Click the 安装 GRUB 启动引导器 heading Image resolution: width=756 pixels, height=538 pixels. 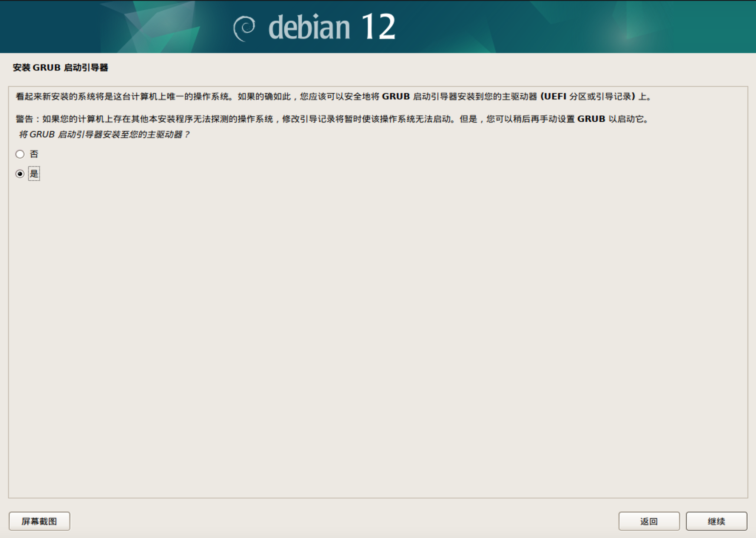click(60, 68)
